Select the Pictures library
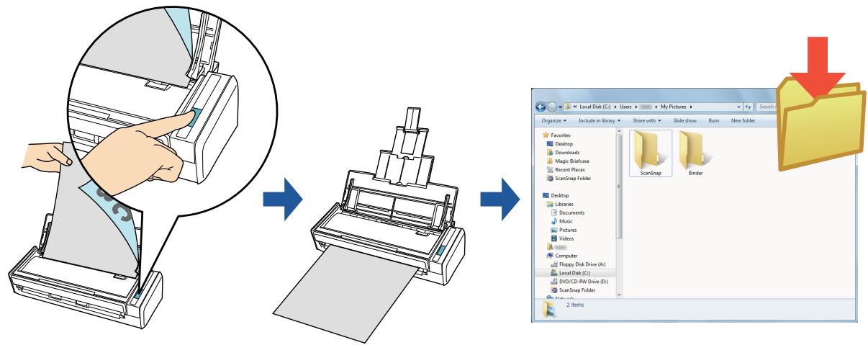 point(565,230)
